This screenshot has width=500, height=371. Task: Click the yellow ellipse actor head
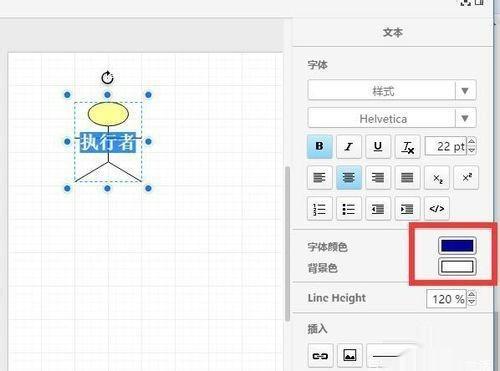click(108, 114)
